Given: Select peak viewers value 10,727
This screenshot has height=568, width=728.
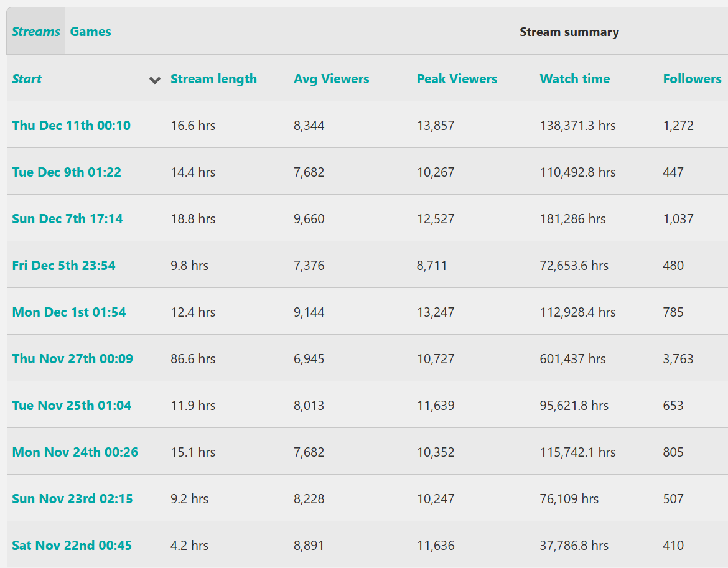Looking at the screenshot, I should click(436, 359).
